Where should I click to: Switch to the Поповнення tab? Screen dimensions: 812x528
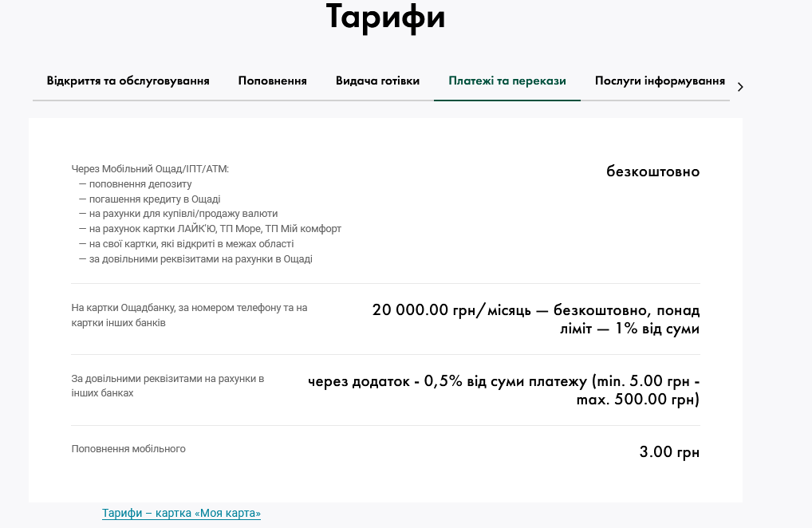click(x=272, y=81)
